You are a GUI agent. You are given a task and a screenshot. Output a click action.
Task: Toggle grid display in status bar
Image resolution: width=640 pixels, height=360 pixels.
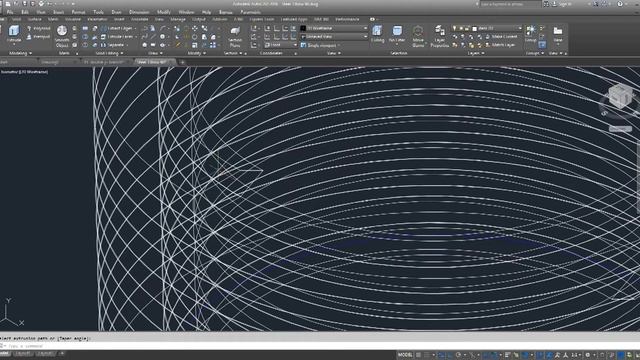click(418, 355)
